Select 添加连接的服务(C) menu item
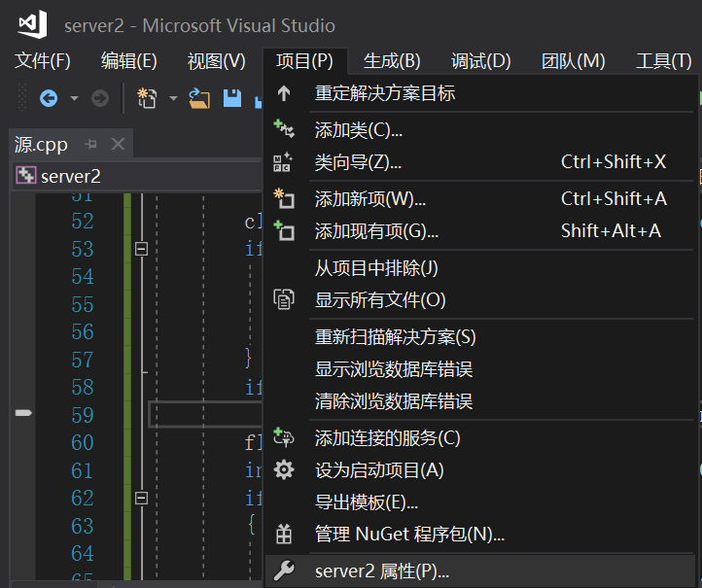 click(479, 437)
